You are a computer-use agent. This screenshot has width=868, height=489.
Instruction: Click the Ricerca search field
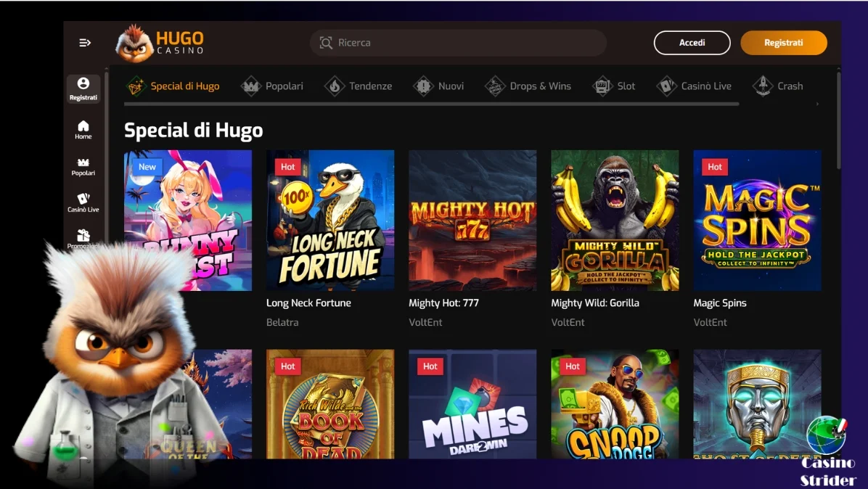click(457, 42)
